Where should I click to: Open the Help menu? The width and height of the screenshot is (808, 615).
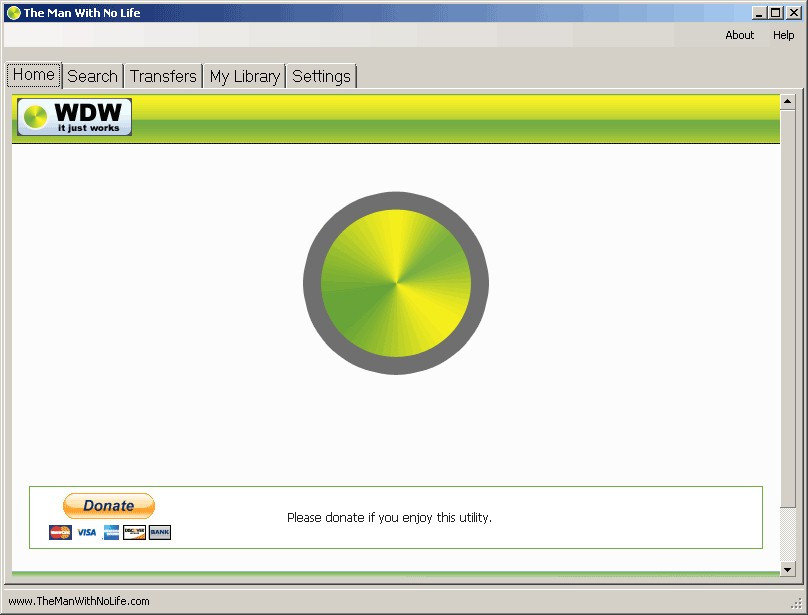click(783, 35)
